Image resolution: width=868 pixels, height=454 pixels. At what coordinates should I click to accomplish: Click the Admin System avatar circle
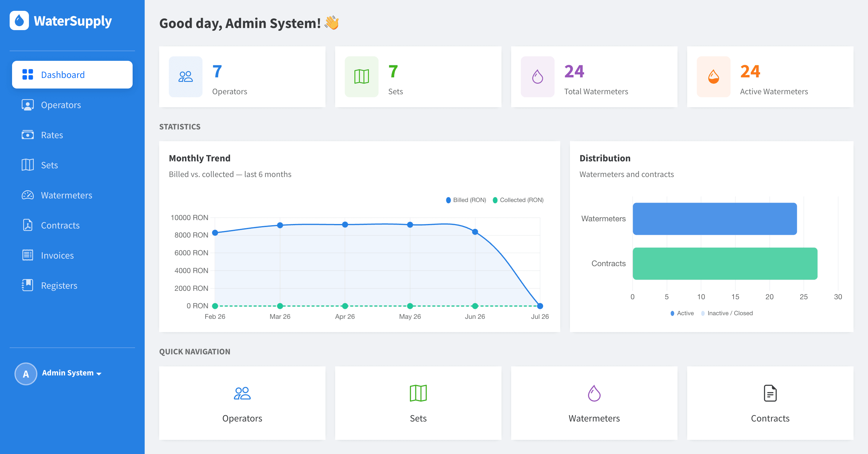(26, 374)
